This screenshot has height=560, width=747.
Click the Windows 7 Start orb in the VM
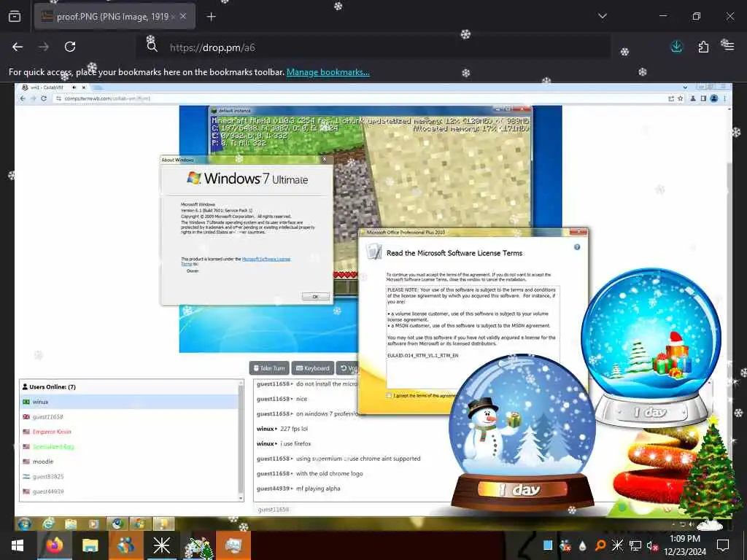(24, 524)
